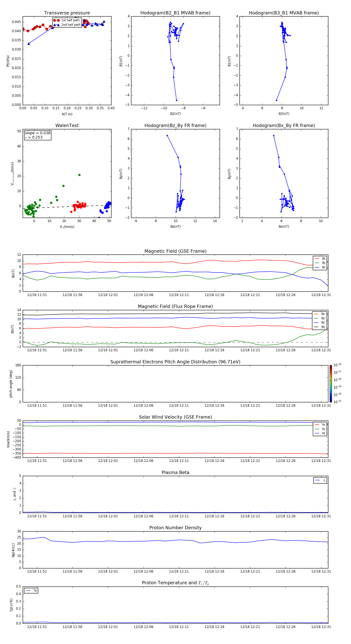Click the '|B|' legend entry in Flux Rope plot
Screen dimensions: 351x644
(x=320, y=327)
